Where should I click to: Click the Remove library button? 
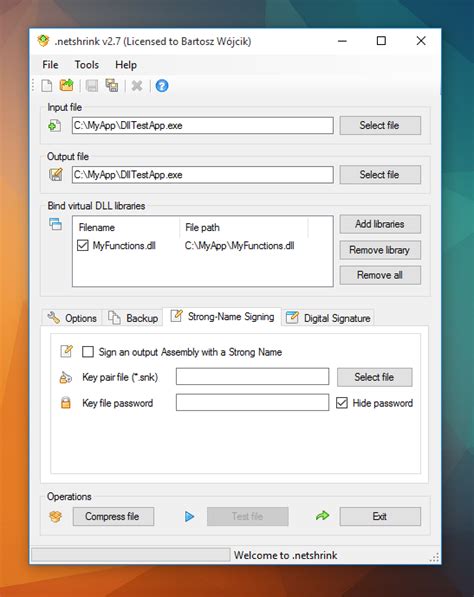coord(380,250)
